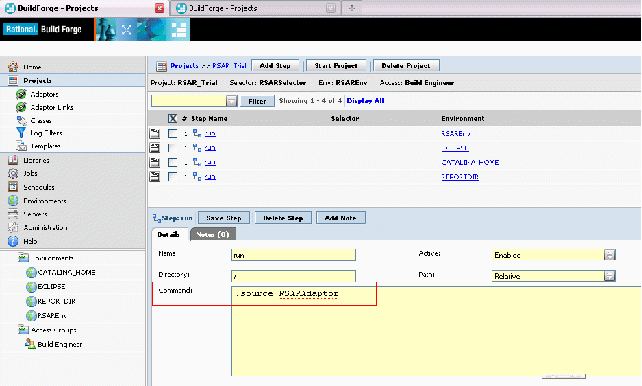Open the Environments navigation item
Viewport: 642px width, 386px height.
point(45,201)
